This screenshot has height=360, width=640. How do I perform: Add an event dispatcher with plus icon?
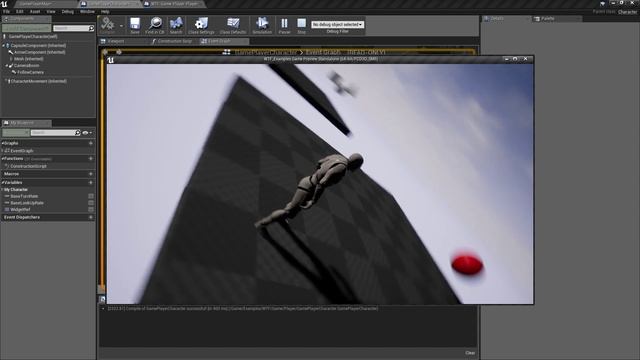[x=91, y=217]
